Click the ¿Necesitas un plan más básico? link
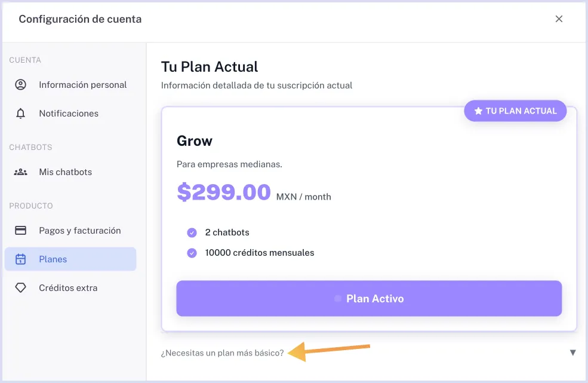Viewport: 588px width, 383px height. tap(223, 353)
